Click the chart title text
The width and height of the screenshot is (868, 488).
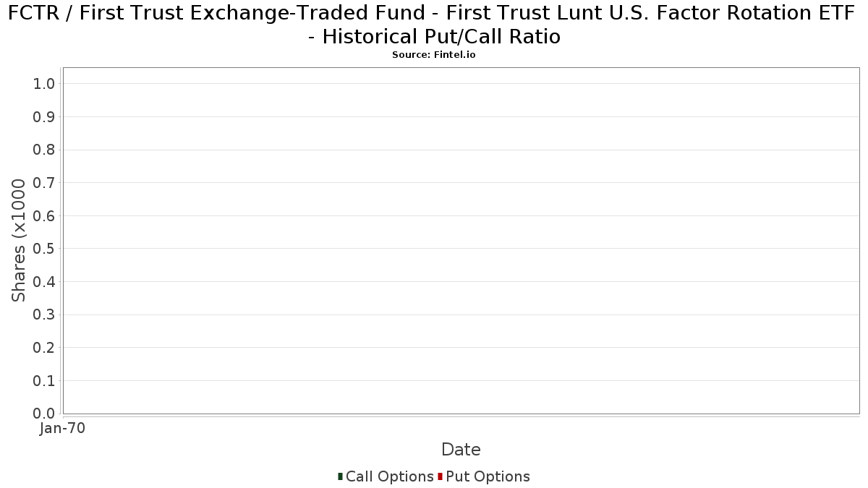coord(434,24)
